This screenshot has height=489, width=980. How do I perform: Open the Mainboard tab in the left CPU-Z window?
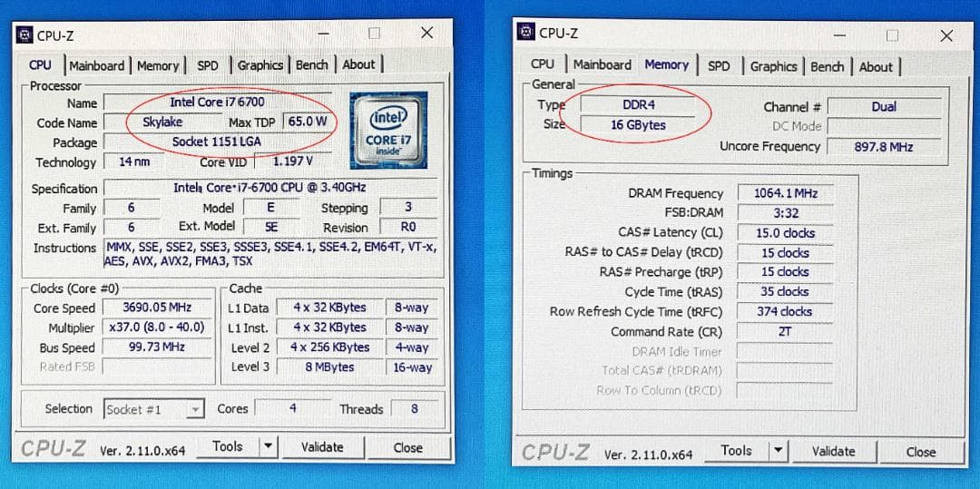point(97,65)
